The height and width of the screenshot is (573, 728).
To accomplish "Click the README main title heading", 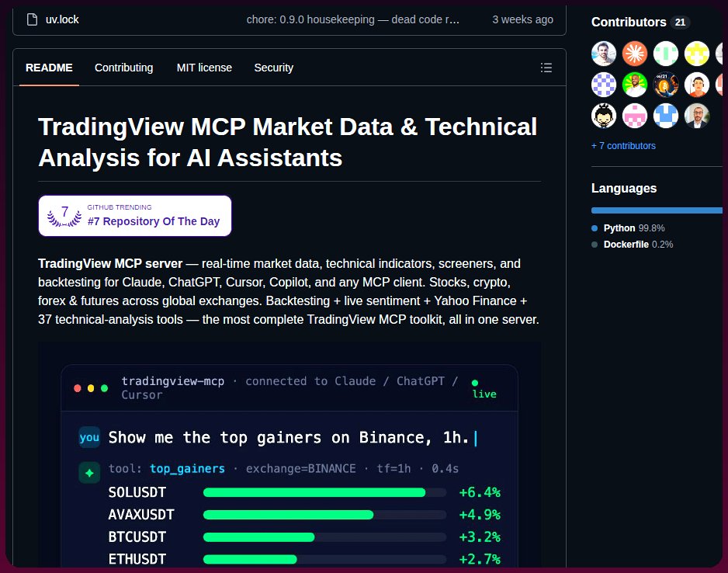I will [288, 142].
